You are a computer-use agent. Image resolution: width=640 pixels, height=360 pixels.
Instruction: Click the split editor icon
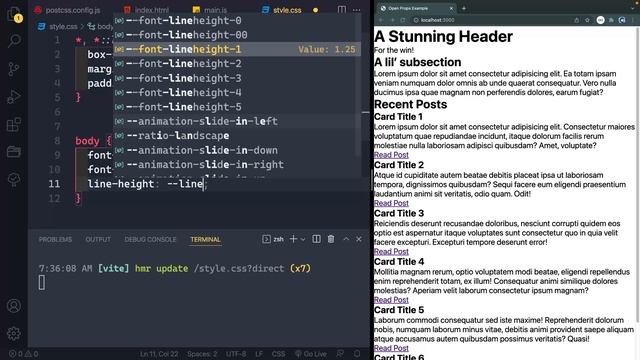(342, 9)
